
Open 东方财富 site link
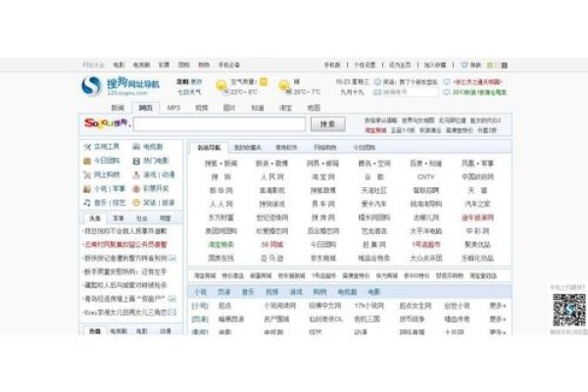pos(221,218)
